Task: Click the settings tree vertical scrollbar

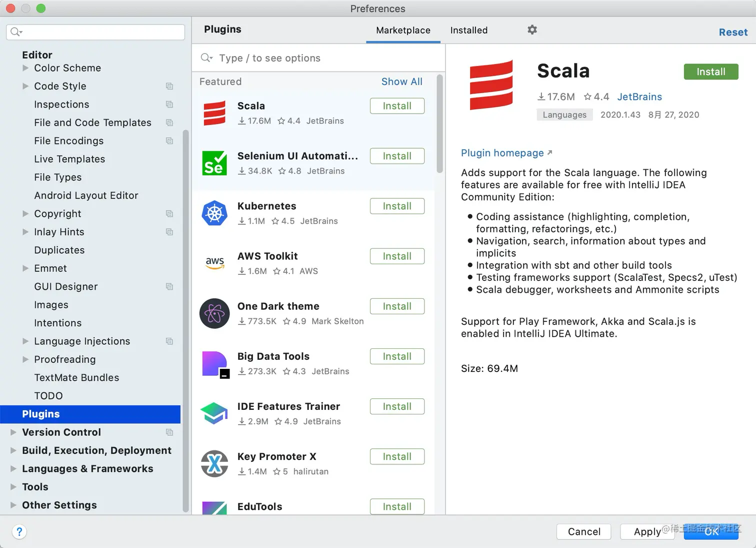Action: pyautogui.click(x=185, y=320)
